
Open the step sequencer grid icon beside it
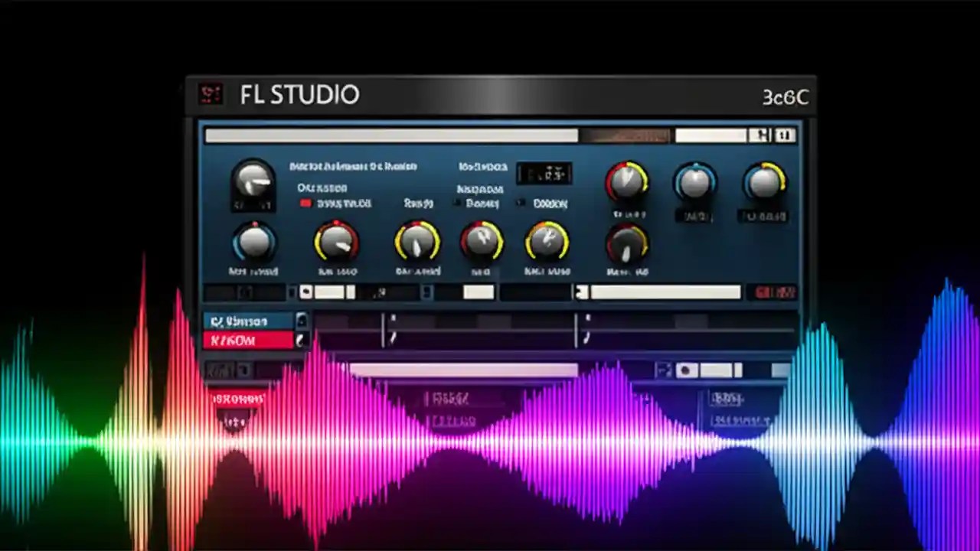[784, 135]
